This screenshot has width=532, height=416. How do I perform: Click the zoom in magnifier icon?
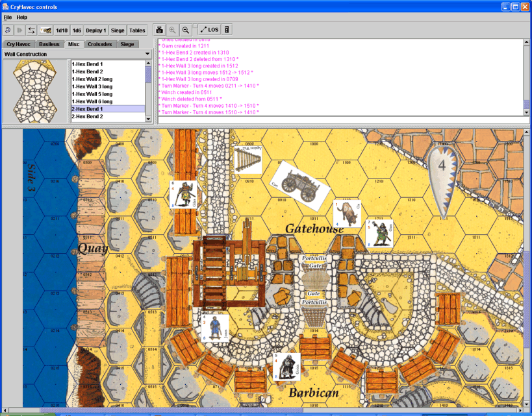[172, 30]
